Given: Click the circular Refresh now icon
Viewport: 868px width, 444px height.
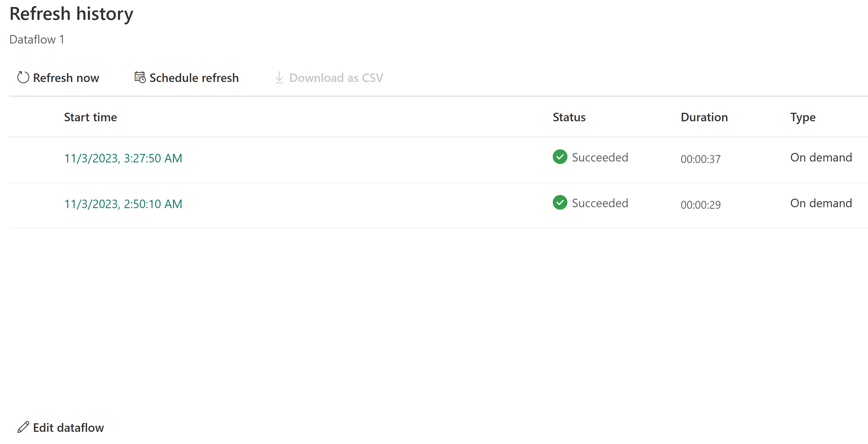Looking at the screenshot, I should click(x=23, y=77).
